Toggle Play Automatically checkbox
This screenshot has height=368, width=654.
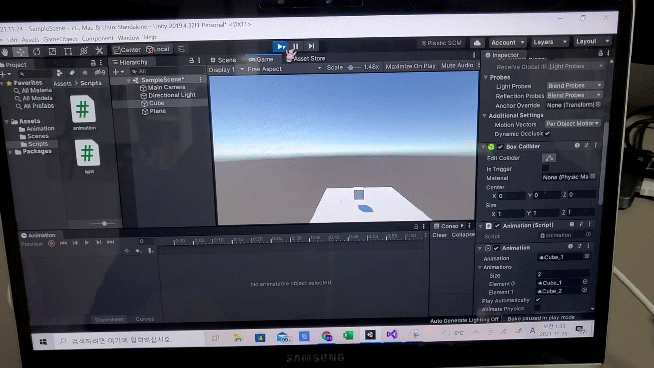tap(538, 300)
